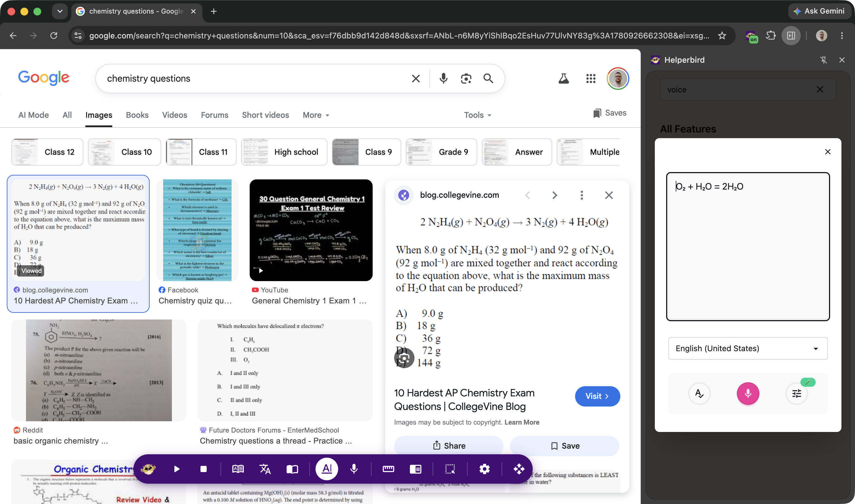
Task: Close the Helperbird side panel
Action: coord(842,60)
